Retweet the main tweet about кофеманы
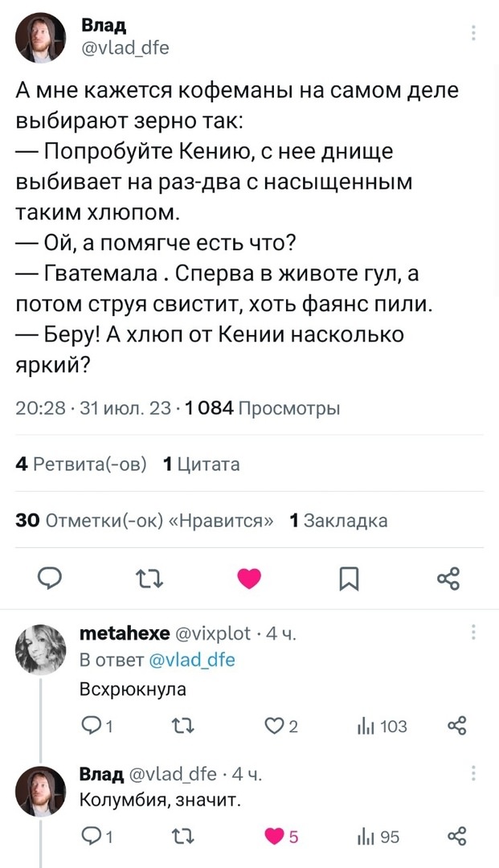 pyautogui.click(x=149, y=577)
